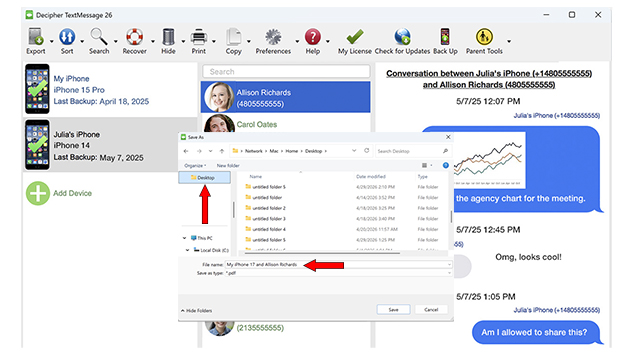Collapse the Local Disk (C:) tree node
Viewport: 640px width, 360px height.
click(187, 250)
